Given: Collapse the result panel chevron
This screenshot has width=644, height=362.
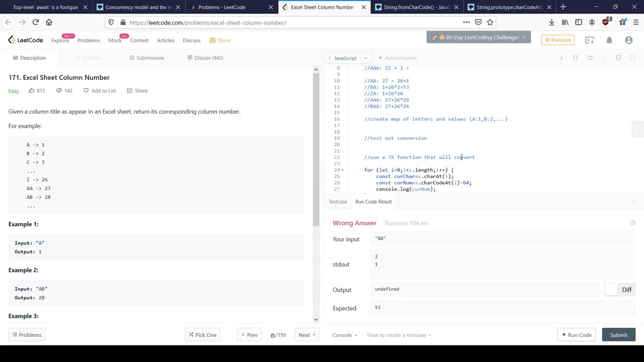Looking at the screenshot, I should [x=632, y=202].
